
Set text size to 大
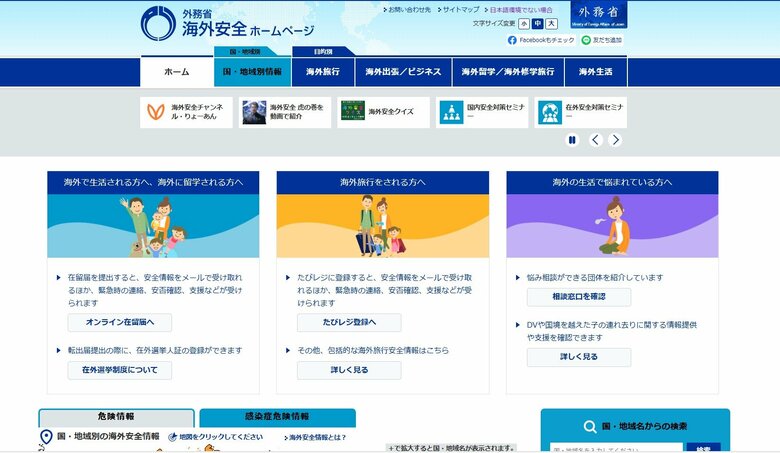pos(551,23)
